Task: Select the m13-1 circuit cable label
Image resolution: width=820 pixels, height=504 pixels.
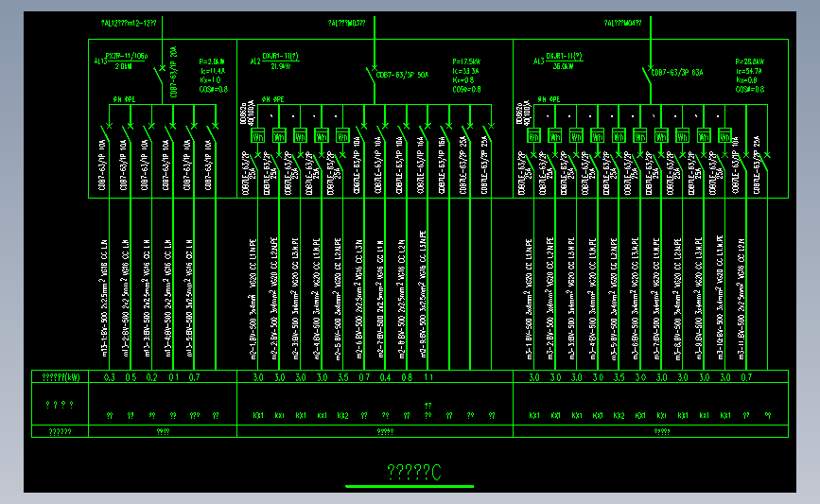Action: coord(105,298)
